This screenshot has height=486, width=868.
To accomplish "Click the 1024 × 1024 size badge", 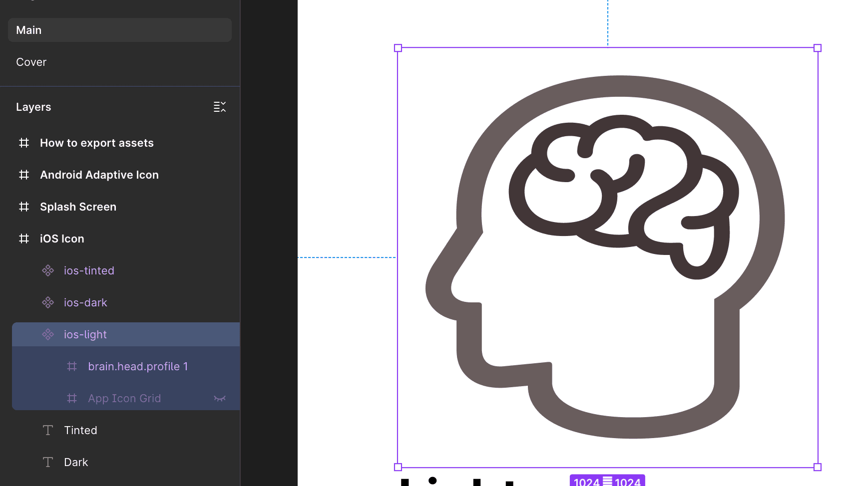I will [x=607, y=481].
